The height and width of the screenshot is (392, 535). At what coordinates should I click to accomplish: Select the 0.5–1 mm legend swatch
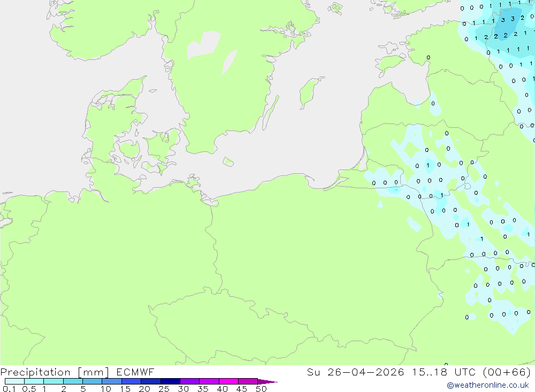[x=34, y=381]
